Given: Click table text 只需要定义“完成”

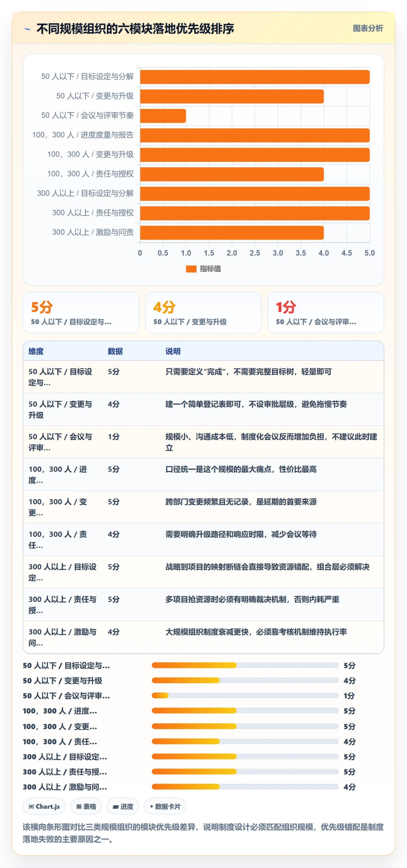Looking at the screenshot, I should 196,372.
